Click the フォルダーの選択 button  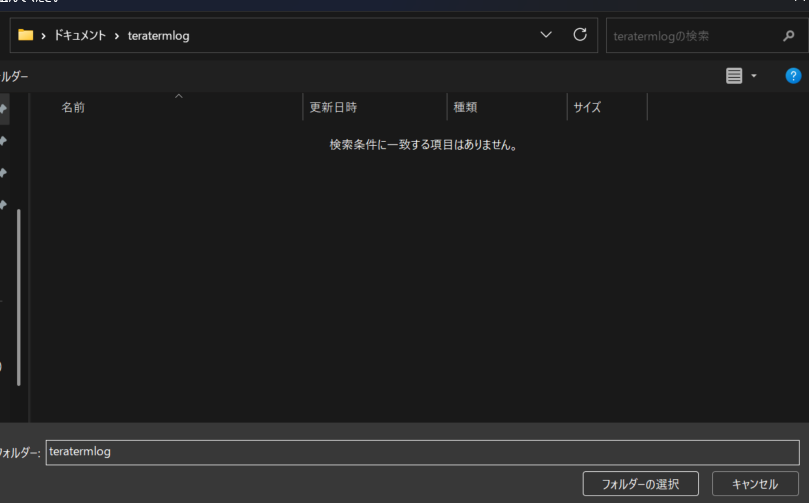click(640, 484)
